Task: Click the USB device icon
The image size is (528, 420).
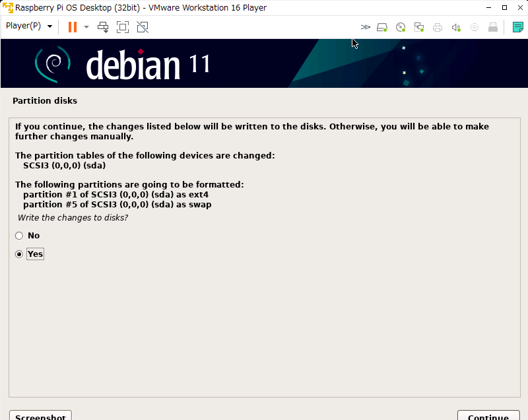Action: 492,27
